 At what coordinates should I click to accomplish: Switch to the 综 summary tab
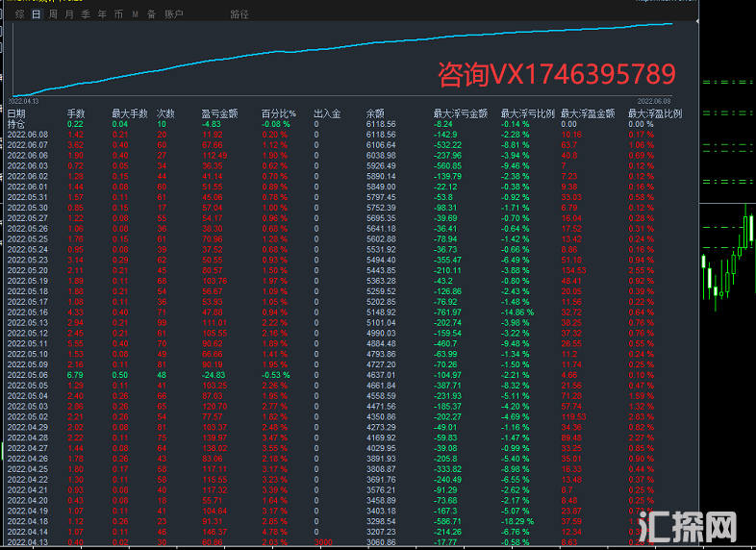click(19, 14)
